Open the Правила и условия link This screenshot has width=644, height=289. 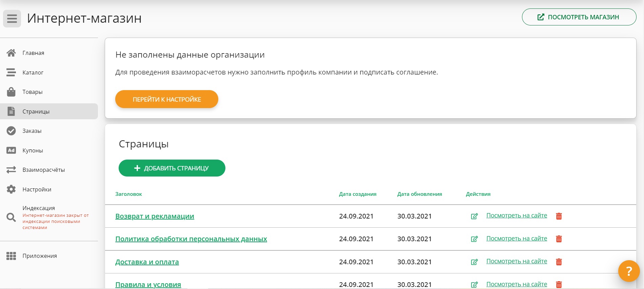pyautogui.click(x=148, y=285)
